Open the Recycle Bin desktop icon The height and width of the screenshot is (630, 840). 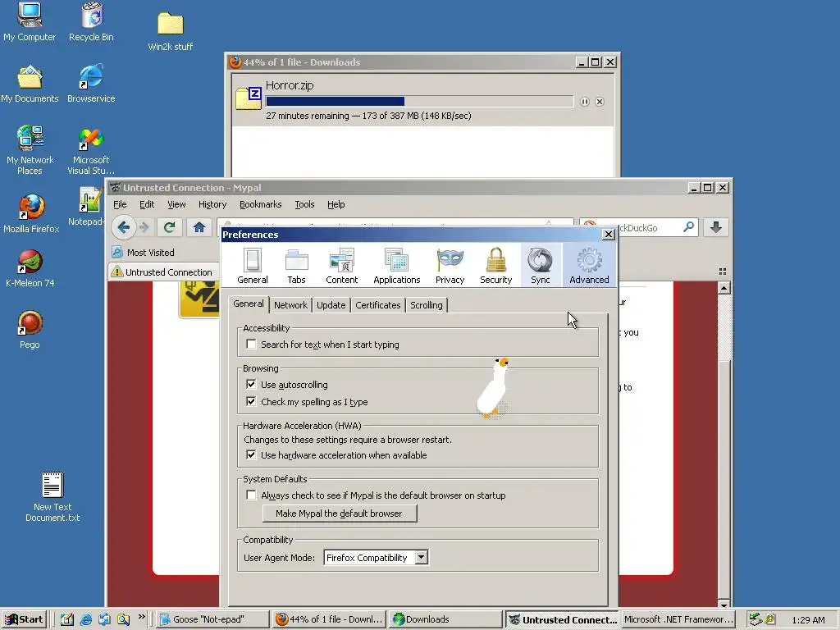(92, 21)
